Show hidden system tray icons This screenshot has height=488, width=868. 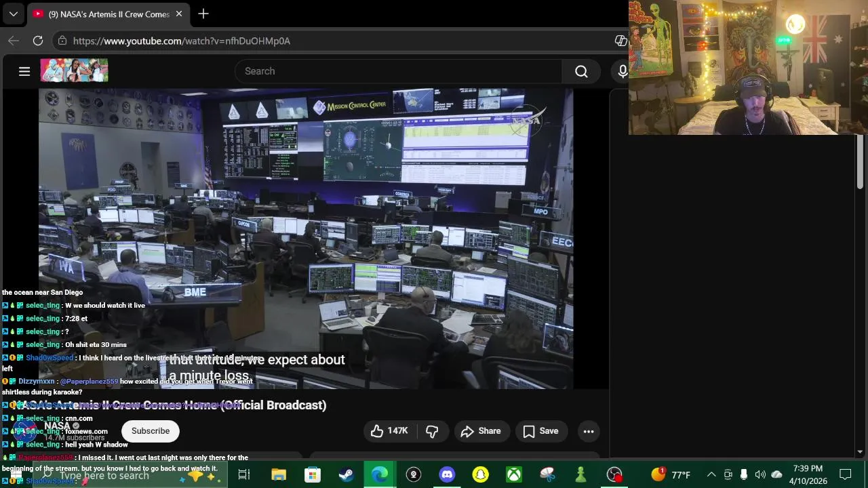click(711, 474)
